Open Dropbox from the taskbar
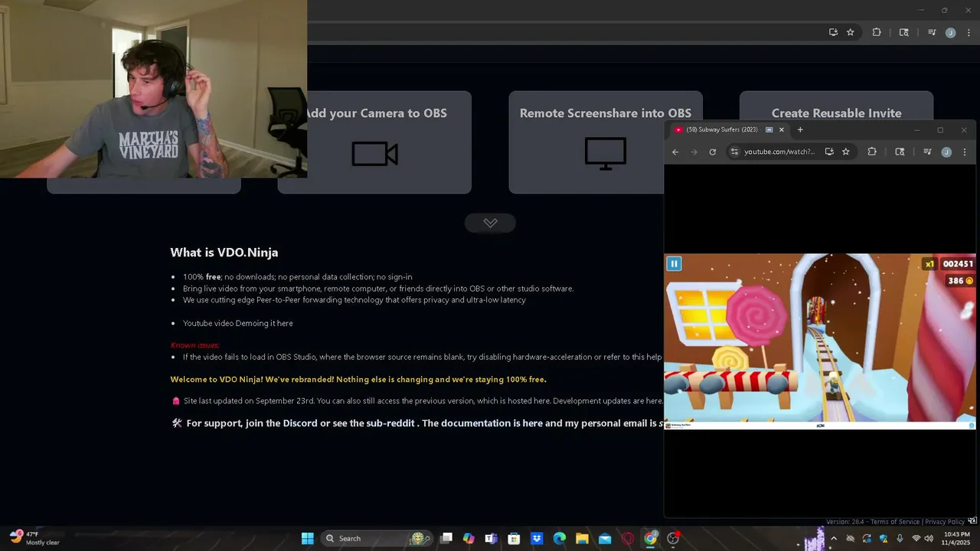 (537, 539)
